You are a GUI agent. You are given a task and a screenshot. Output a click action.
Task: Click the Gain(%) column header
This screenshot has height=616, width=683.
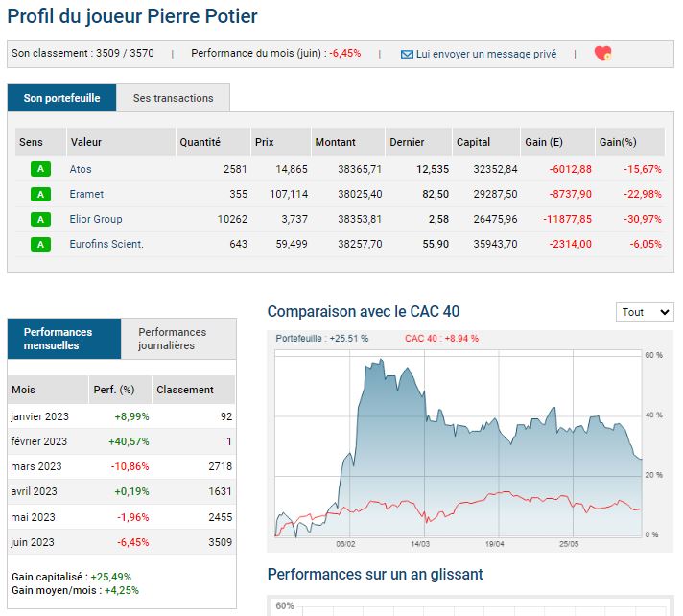(x=618, y=142)
